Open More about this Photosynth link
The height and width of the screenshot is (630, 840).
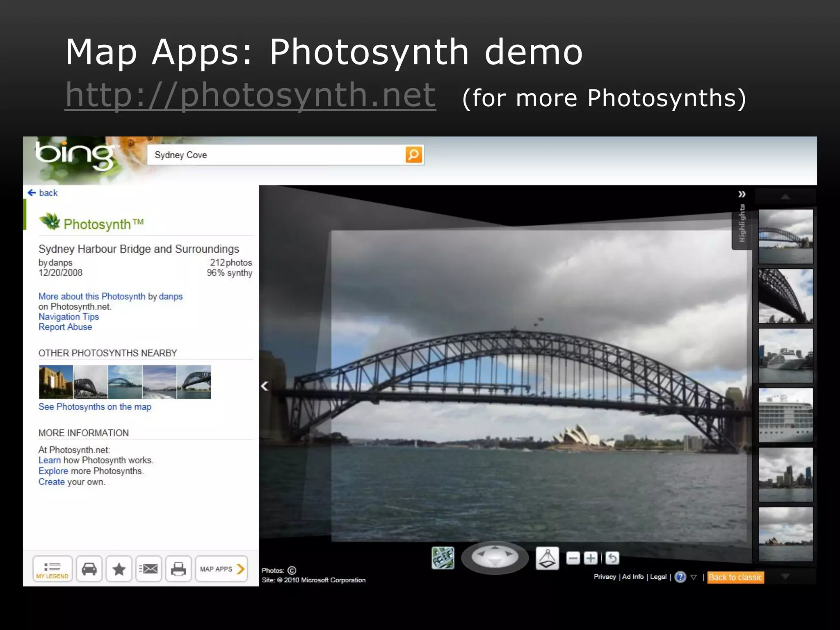click(x=92, y=296)
